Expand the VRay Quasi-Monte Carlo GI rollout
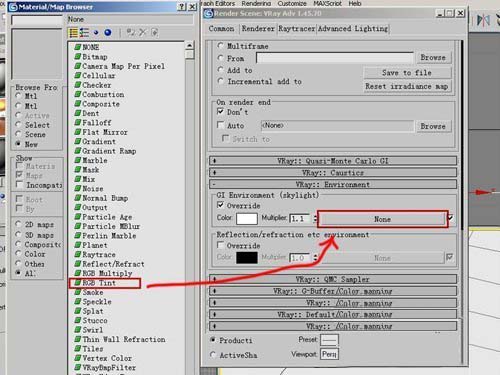500x375 pixels. tap(333, 161)
